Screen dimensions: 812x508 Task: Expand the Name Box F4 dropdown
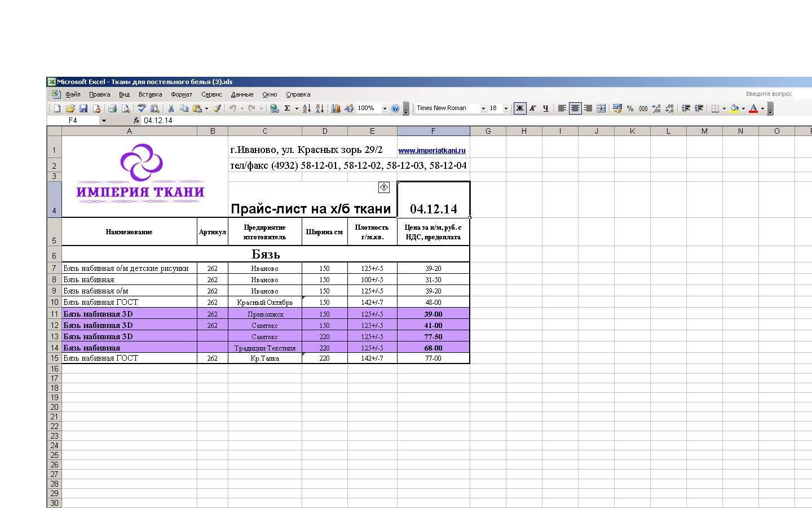click(x=103, y=120)
